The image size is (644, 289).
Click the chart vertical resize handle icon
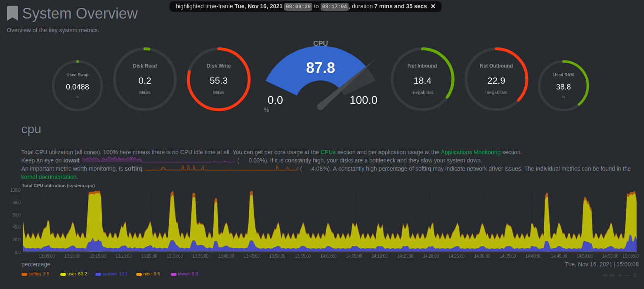pos(635,275)
